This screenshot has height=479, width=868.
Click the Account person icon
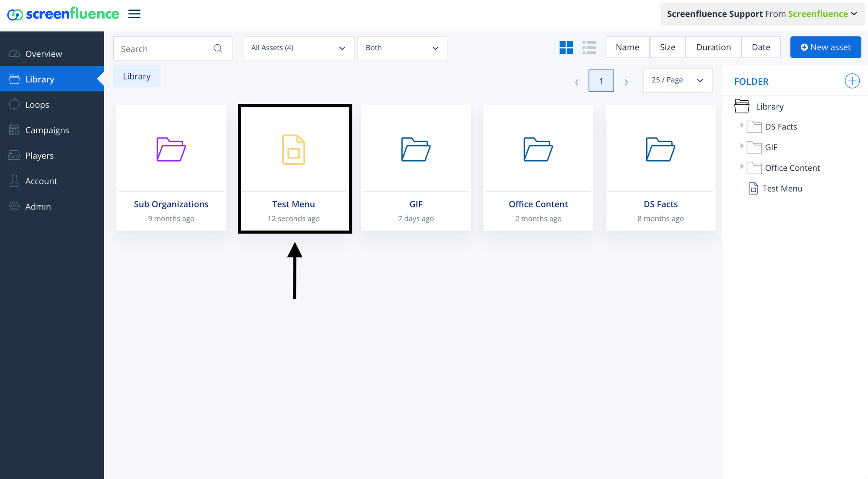pyautogui.click(x=14, y=181)
